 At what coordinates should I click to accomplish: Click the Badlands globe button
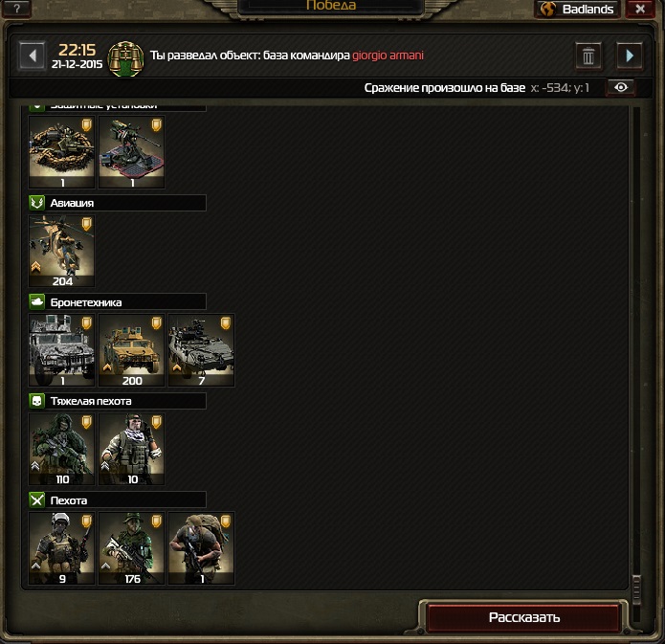pyautogui.click(x=579, y=9)
